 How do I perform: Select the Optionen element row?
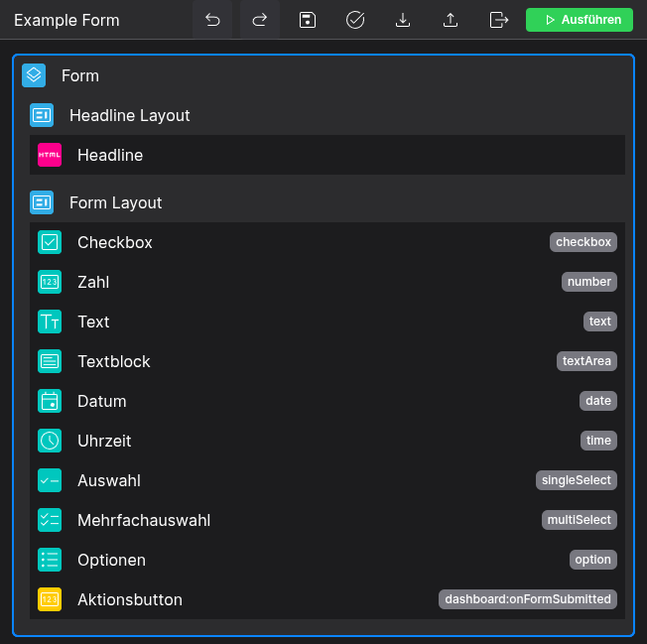point(111,560)
